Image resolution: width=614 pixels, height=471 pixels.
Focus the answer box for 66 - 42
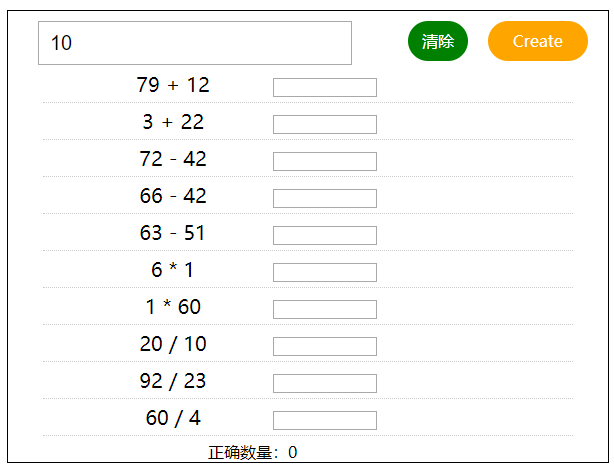click(x=324, y=198)
